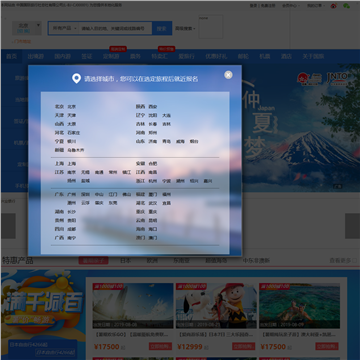This screenshot has width=360, height=360.
Task: Choose city 大连 in the popup
Action: tap(166, 115)
